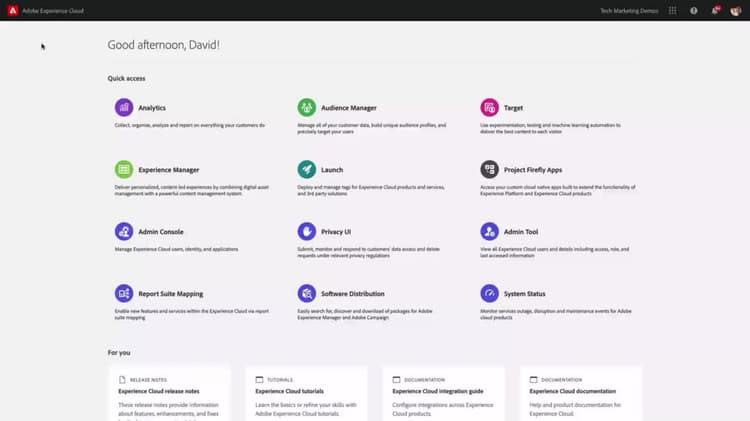Click the Analytics description text
Viewport: 750px width, 421px height.
[189, 125]
